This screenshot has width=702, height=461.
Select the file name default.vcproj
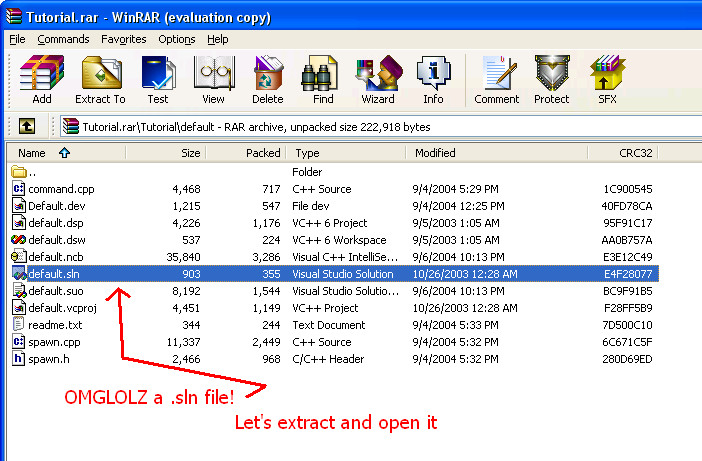coord(63,308)
